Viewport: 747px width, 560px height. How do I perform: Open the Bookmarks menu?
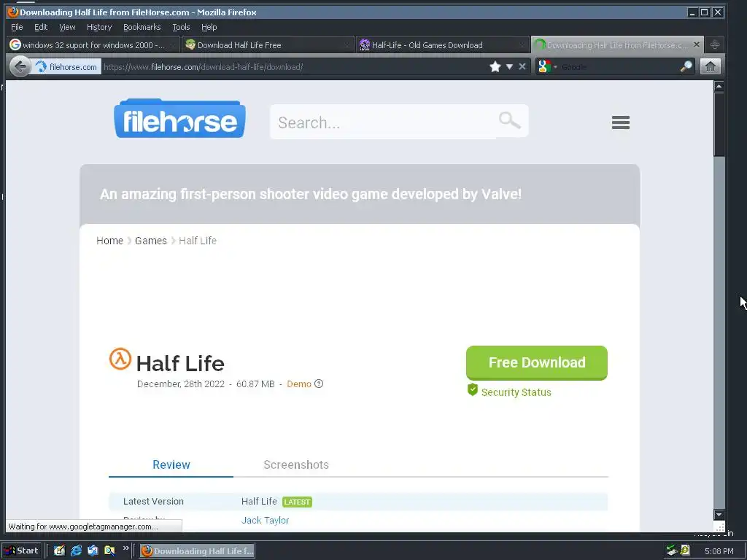(142, 27)
